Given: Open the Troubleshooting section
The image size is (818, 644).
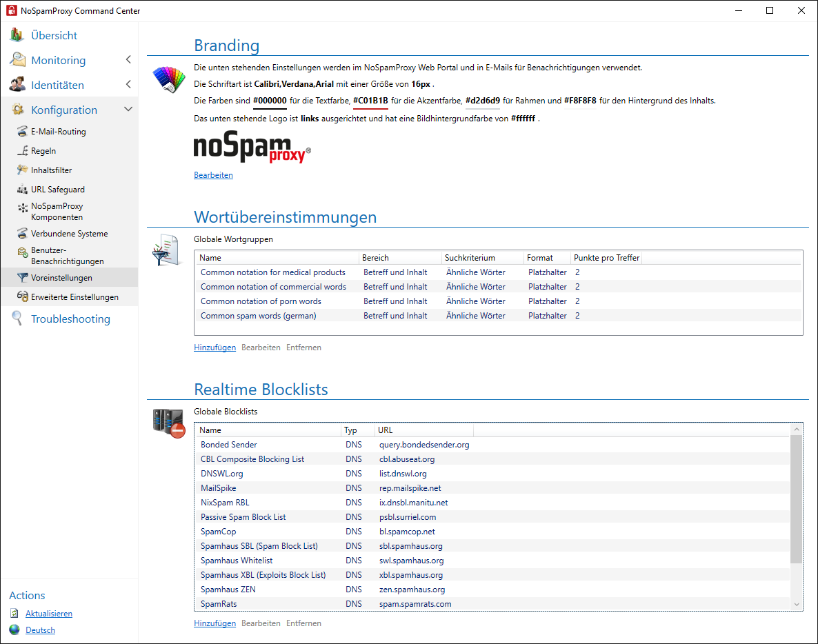Looking at the screenshot, I should pos(70,319).
